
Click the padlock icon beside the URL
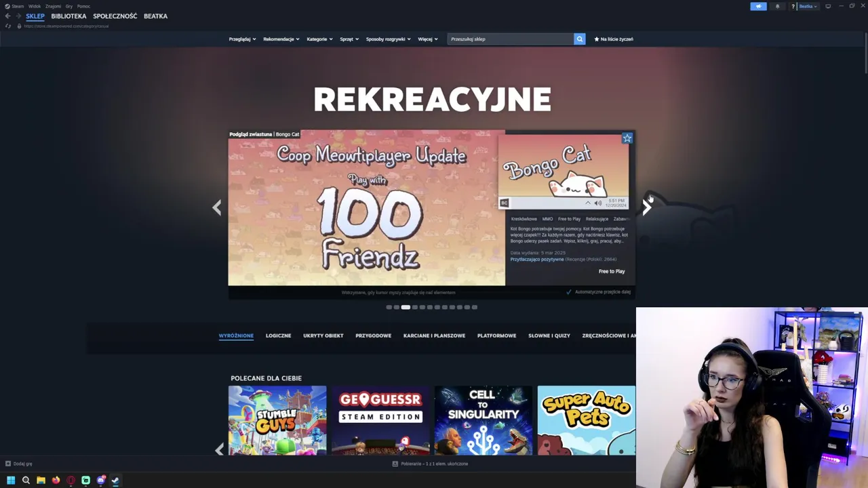click(x=19, y=26)
